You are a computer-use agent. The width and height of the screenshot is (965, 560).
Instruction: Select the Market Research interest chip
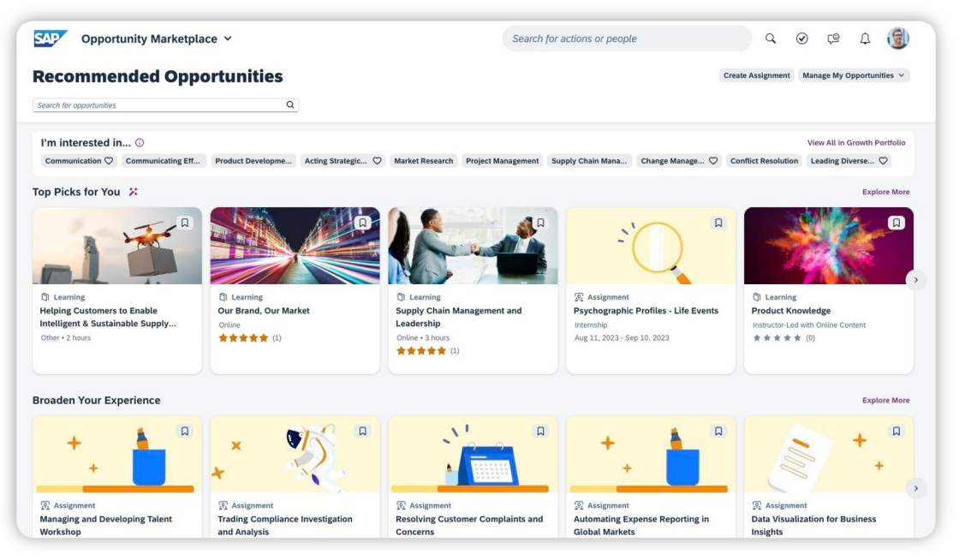[x=423, y=161]
